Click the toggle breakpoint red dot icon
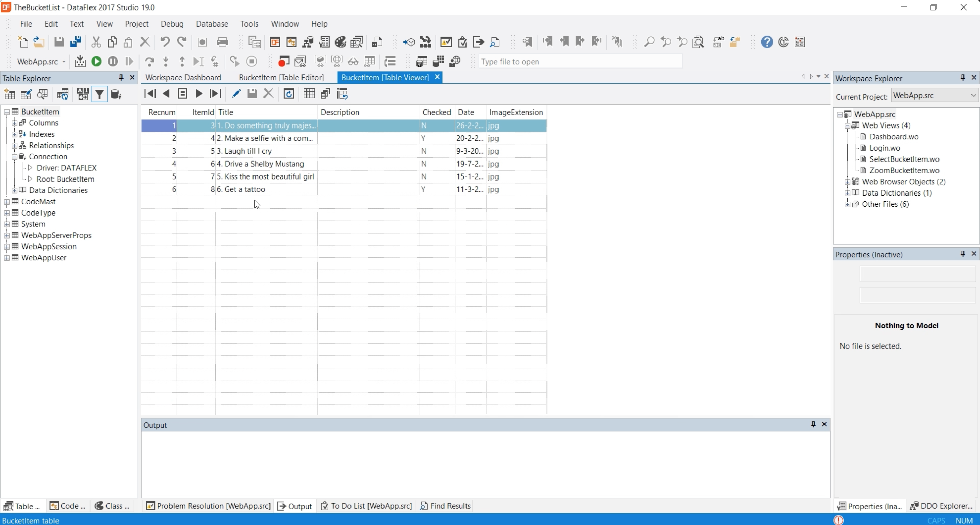This screenshot has width=980, height=525. [x=283, y=62]
